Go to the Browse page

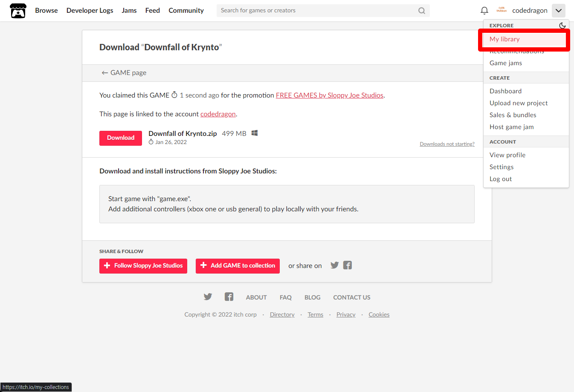click(x=46, y=11)
